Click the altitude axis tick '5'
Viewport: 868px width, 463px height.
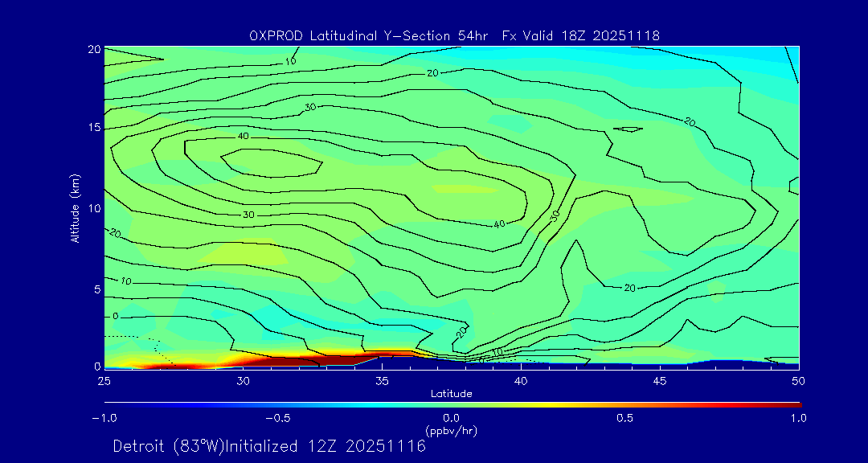[x=97, y=289]
